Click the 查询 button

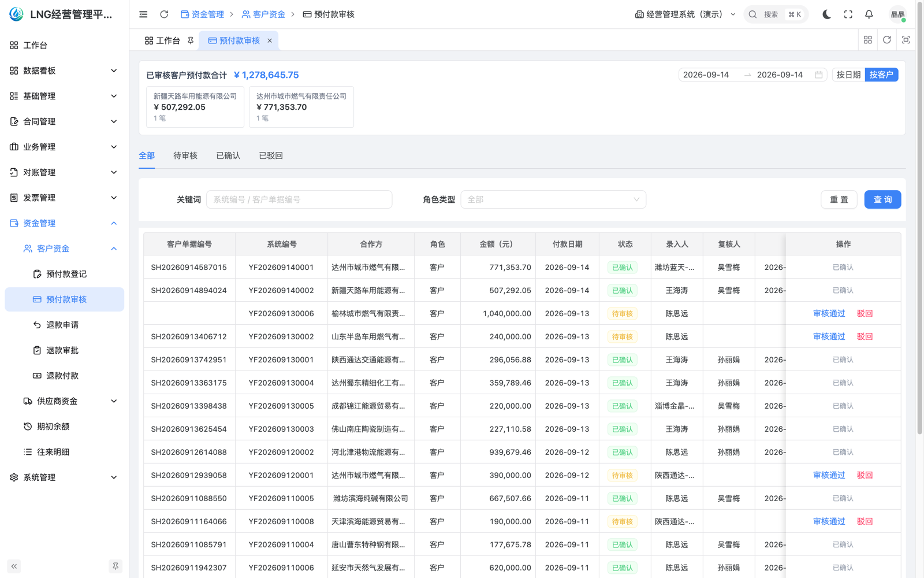(882, 199)
